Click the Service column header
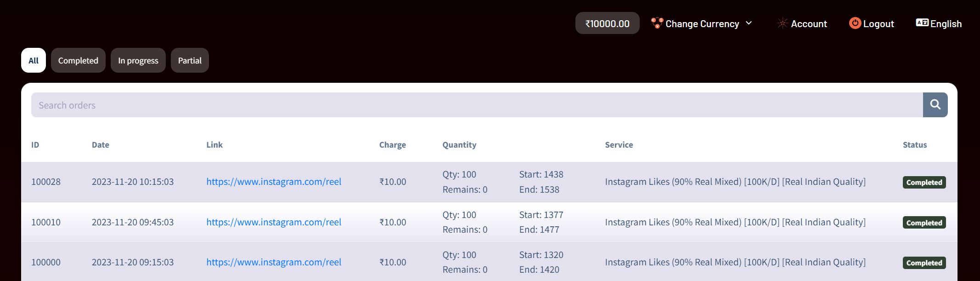The width and height of the screenshot is (980, 281). (619, 145)
